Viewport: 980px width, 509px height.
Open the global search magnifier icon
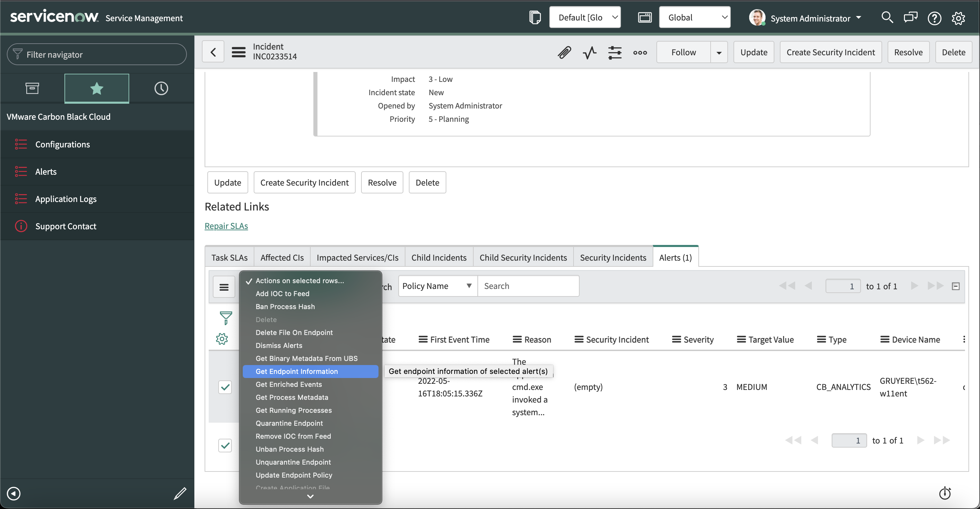(887, 18)
